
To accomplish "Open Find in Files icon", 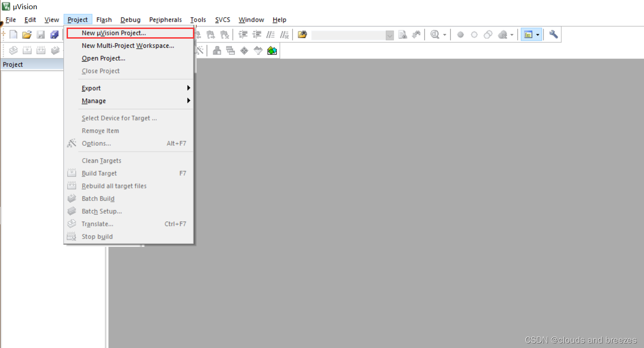I will tap(302, 34).
